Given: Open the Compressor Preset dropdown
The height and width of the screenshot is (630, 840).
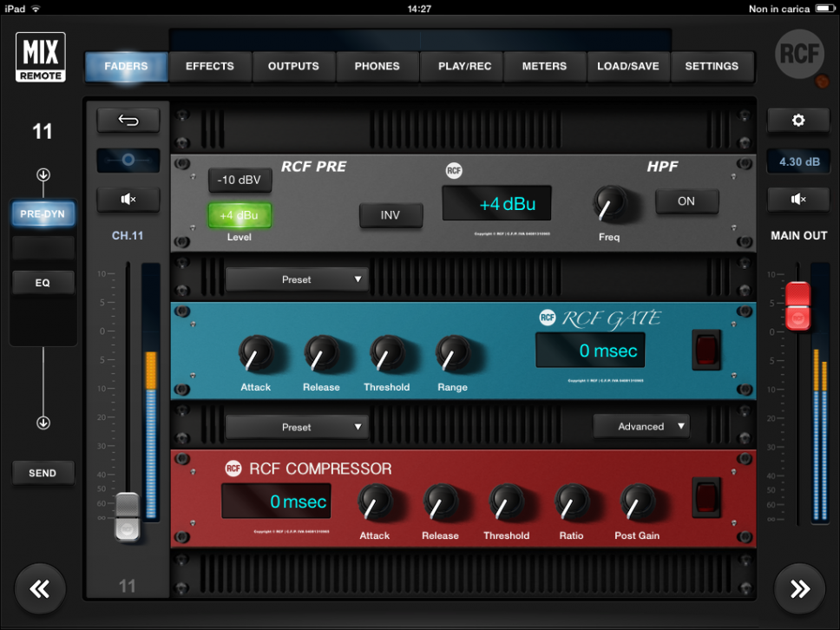Looking at the screenshot, I should 297,427.
